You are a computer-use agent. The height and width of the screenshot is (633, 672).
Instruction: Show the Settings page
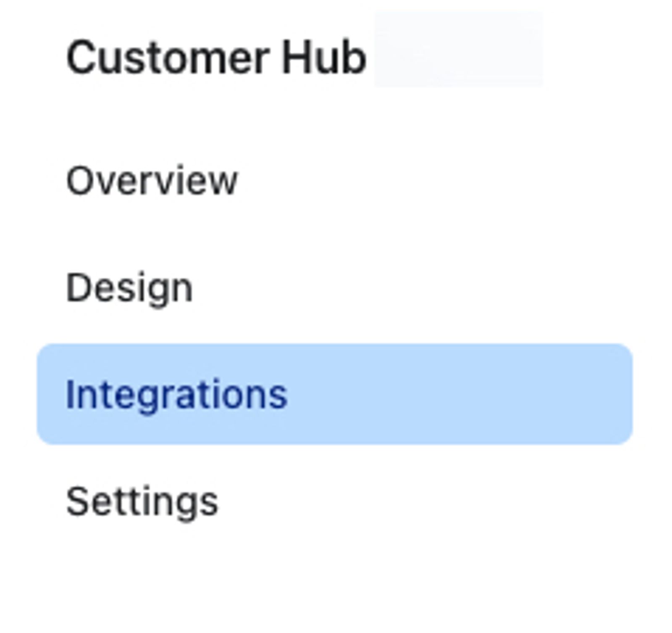142,502
